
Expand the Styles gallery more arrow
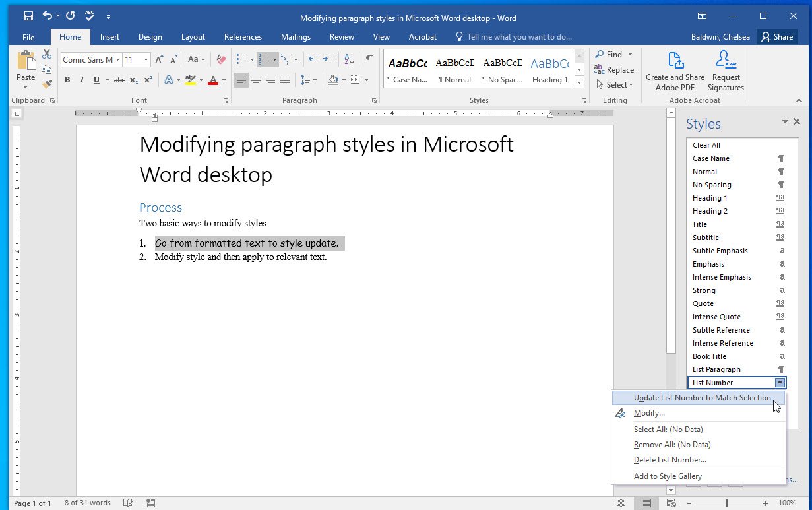(580, 83)
